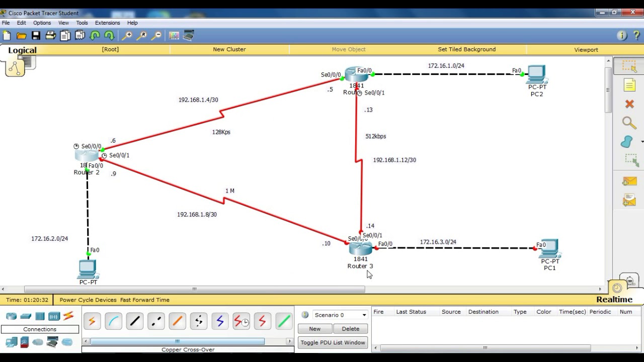The height and width of the screenshot is (362, 644).
Task: Click Set Tiled Background
Action: point(466,49)
